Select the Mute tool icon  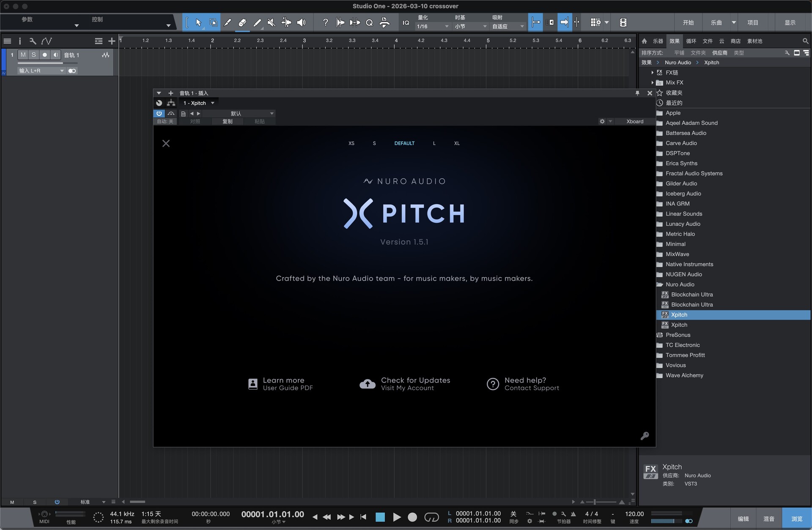coord(272,22)
